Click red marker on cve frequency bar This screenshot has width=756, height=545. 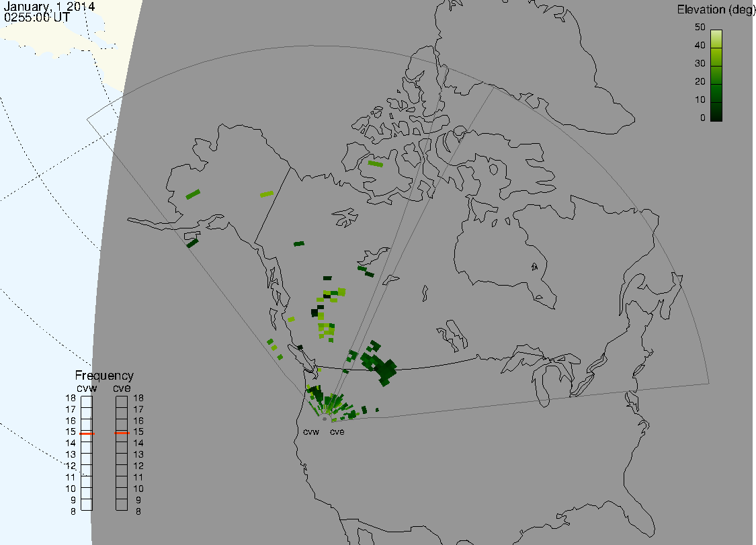pos(122,433)
